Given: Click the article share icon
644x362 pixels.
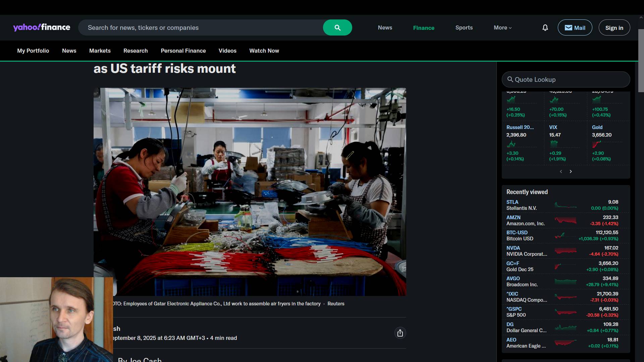Looking at the screenshot, I should [x=400, y=333].
